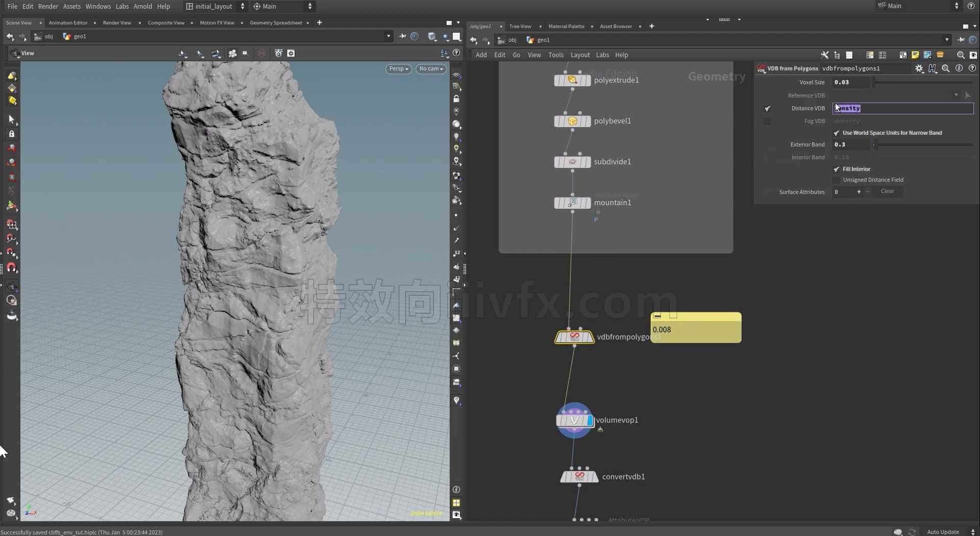Select the convertvdb1 node
980x536 pixels.
point(579,477)
